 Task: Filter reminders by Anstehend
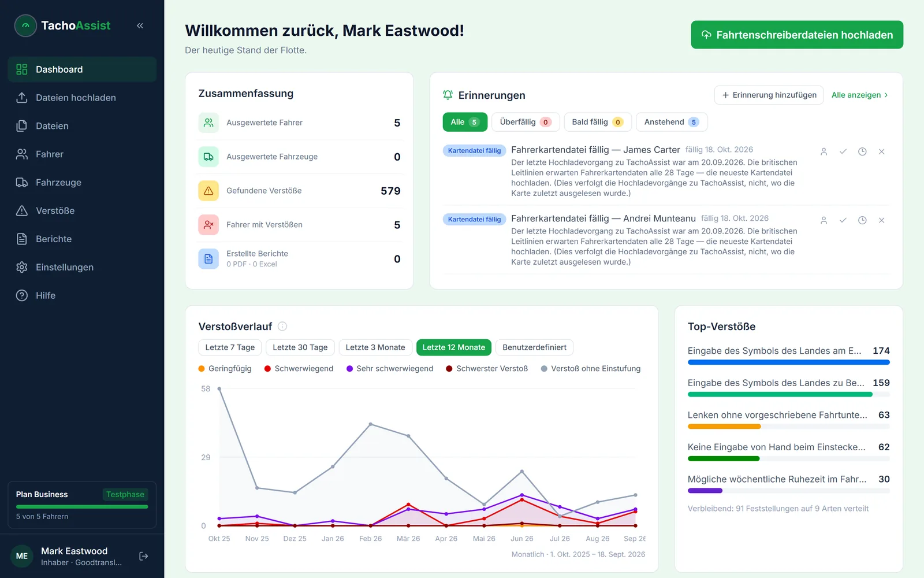(672, 122)
